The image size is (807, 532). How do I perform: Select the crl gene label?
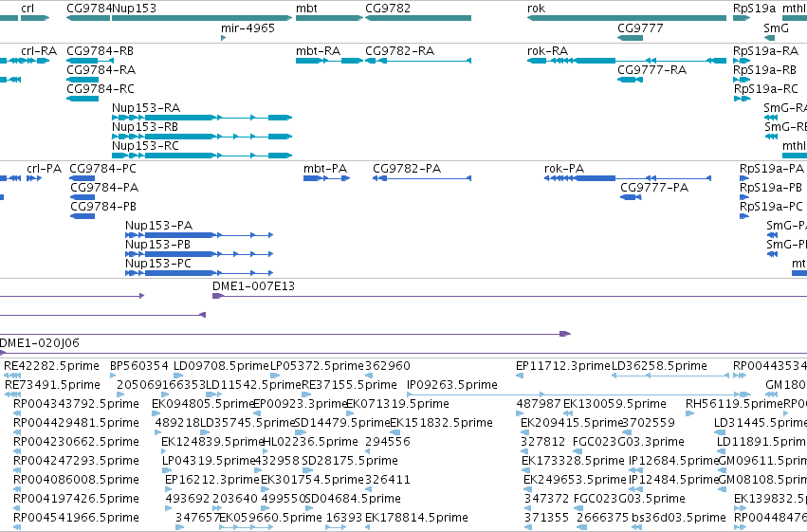tap(28, 9)
